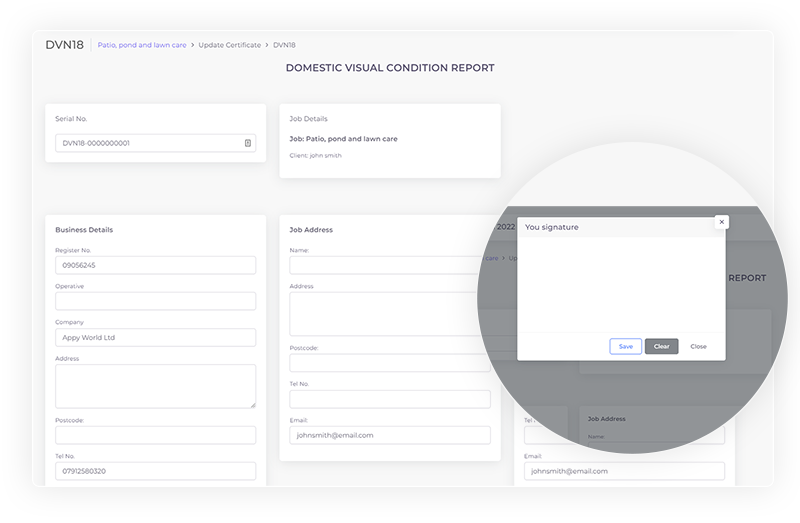Click the Close text button beside Clear
The image size is (800, 523).
698,346
